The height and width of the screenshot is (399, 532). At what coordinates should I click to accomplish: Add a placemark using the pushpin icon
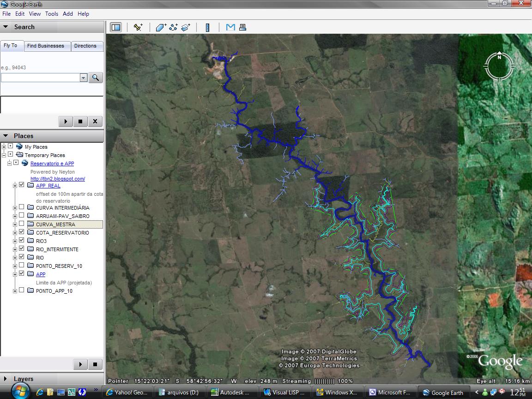[x=138, y=28]
